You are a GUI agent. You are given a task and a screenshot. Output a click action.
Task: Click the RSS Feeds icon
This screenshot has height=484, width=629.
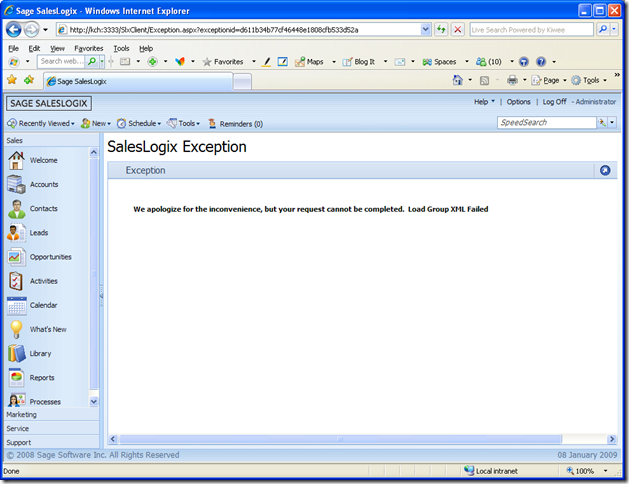(x=484, y=81)
